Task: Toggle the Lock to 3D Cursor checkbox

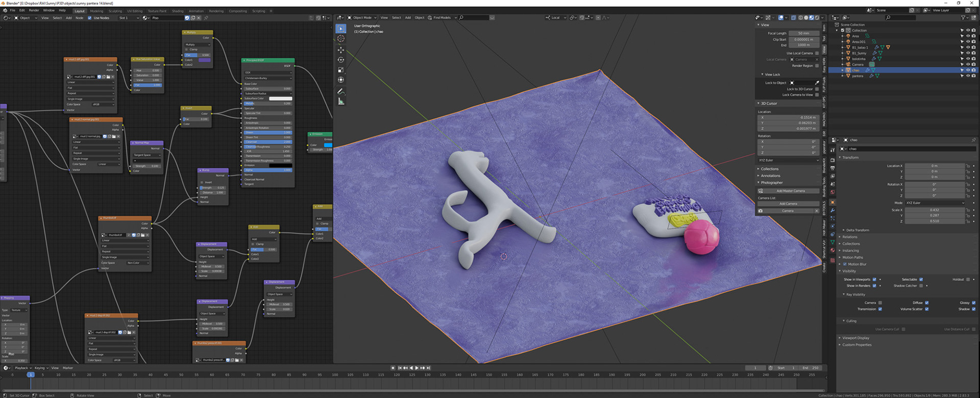Action: point(817,89)
